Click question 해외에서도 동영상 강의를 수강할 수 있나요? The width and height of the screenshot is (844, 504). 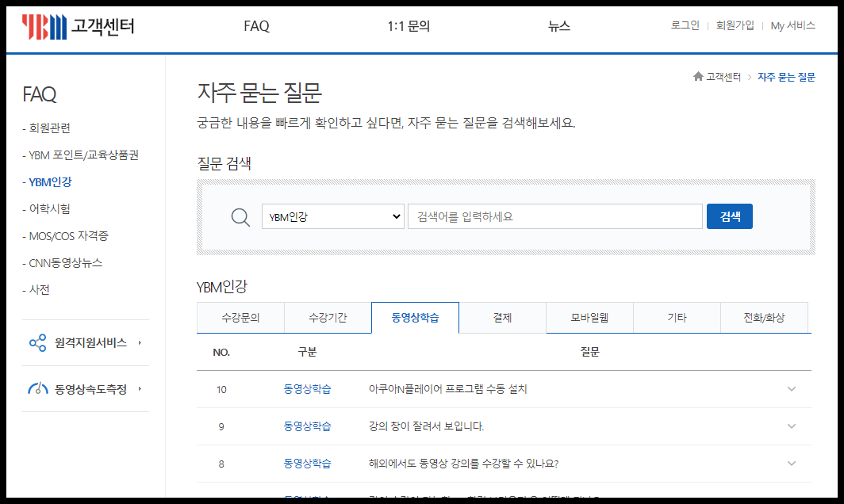tap(463, 463)
